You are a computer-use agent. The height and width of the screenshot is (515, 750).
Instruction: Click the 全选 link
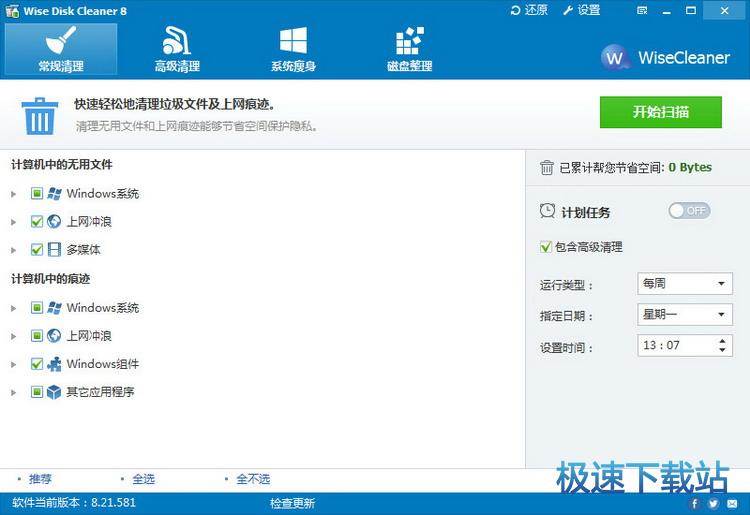tap(143, 479)
